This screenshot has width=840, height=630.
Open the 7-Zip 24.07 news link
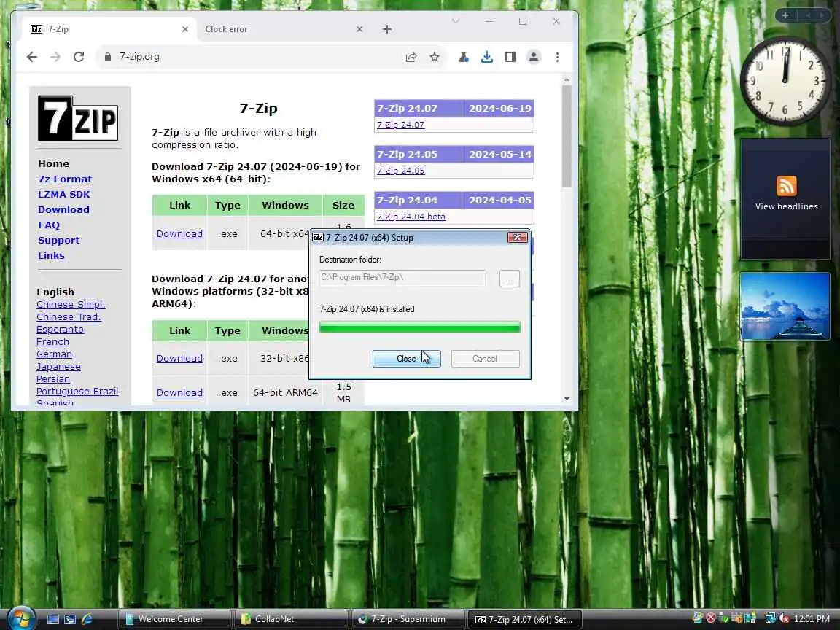point(400,125)
